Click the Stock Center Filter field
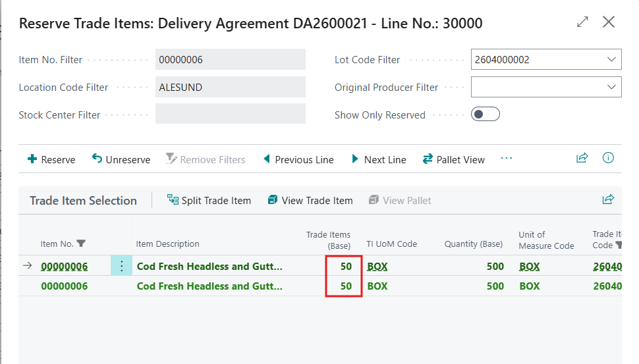The height and width of the screenshot is (364, 639). [231, 114]
